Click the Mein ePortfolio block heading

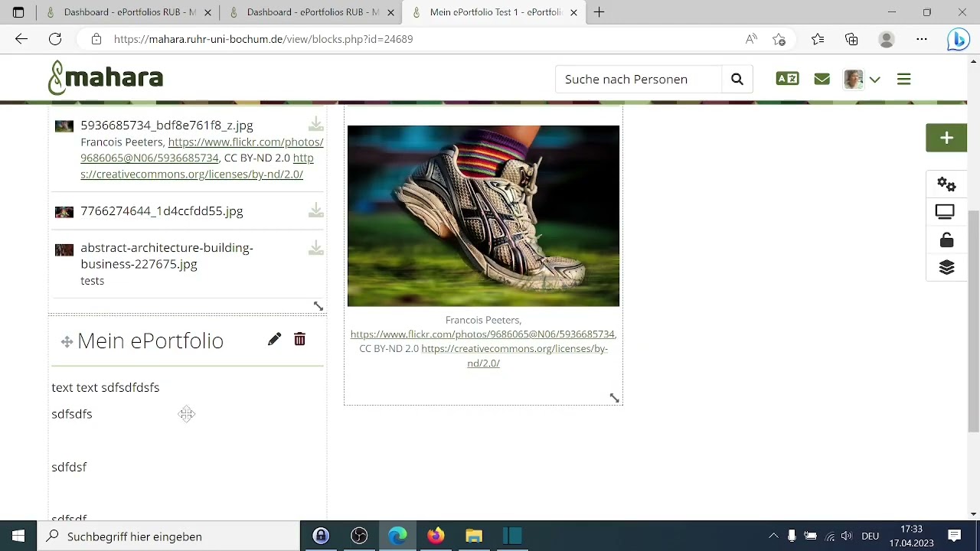pos(150,341)
